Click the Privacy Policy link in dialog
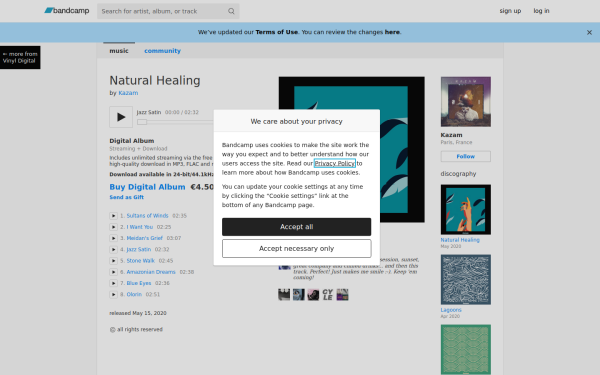This screenshot has height=375, width=600. pyautogui.click(x=335, y=163)
